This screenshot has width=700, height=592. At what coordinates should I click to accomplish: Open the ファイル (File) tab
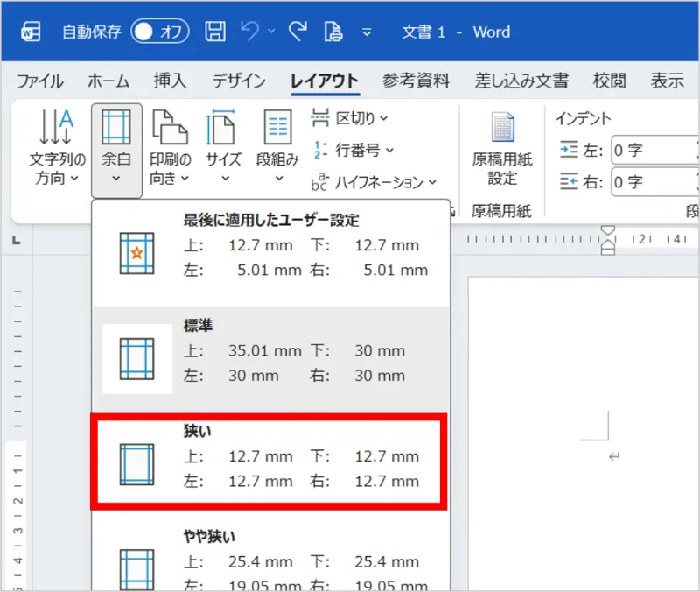40,81
